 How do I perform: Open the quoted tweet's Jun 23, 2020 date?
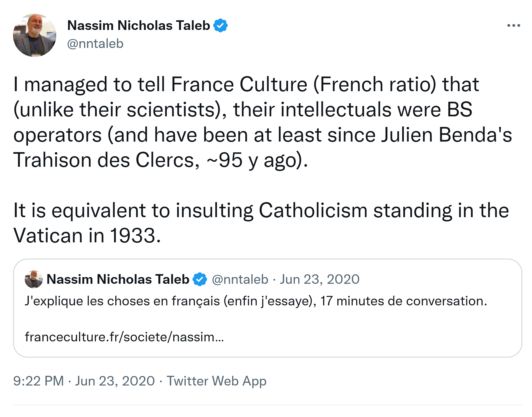point(319,279)
